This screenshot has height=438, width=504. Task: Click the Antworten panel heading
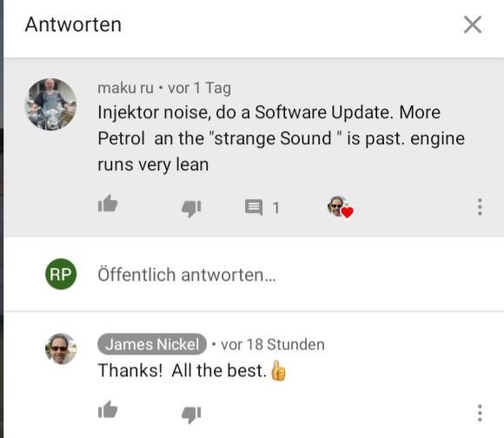coord(73,24)
